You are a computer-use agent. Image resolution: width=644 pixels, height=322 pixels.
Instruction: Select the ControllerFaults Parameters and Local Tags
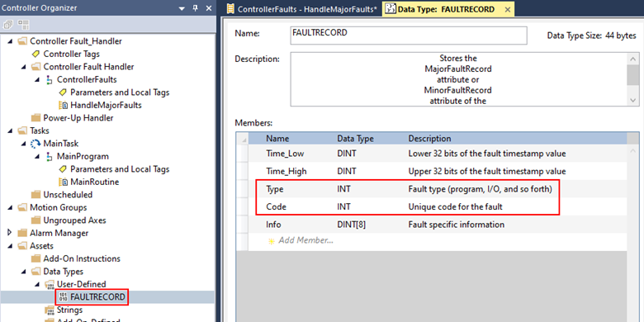(x=120, y=92)
